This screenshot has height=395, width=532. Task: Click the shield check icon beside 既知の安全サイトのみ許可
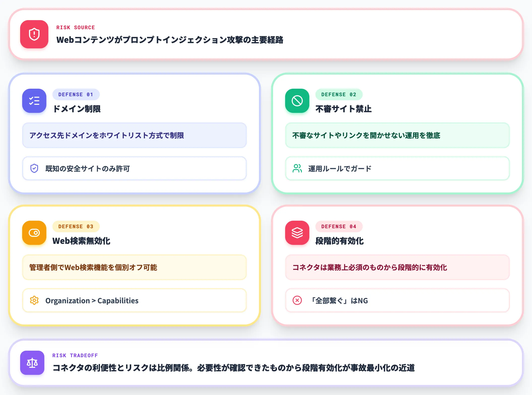coord(34,169)
